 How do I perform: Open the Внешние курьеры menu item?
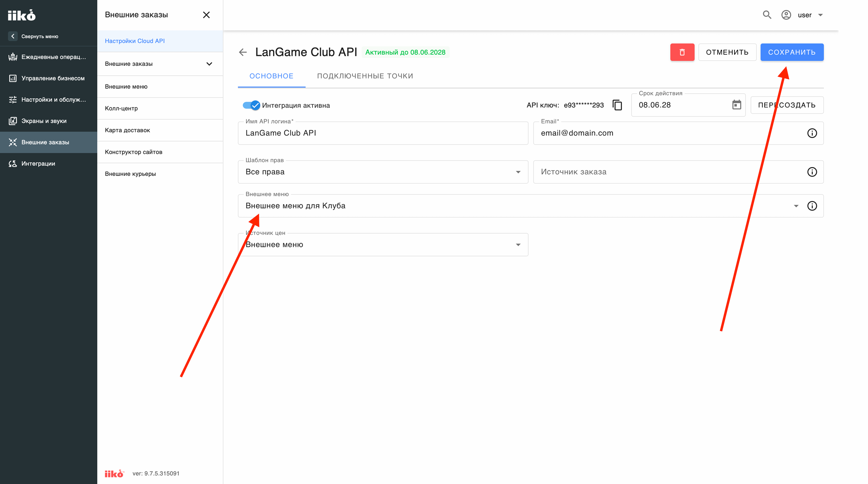160,174
